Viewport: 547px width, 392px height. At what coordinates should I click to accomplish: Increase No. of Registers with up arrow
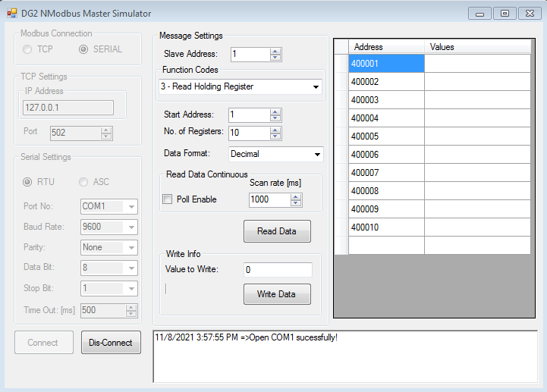[x=275, y=130]
